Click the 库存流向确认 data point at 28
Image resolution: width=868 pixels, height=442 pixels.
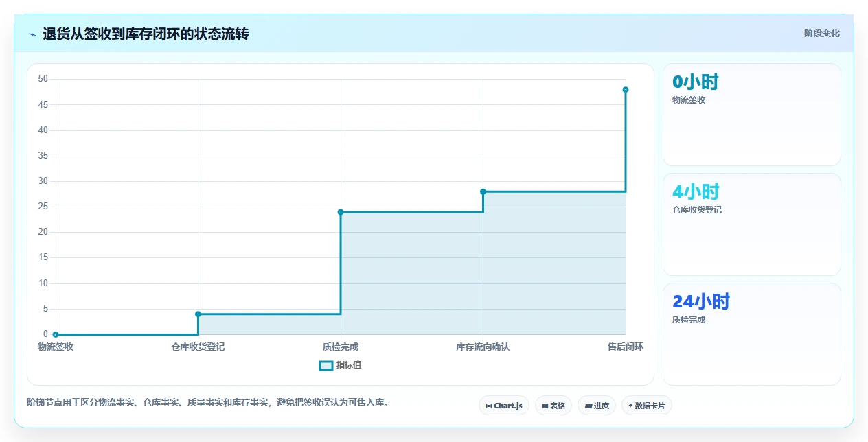coord(483,191)
